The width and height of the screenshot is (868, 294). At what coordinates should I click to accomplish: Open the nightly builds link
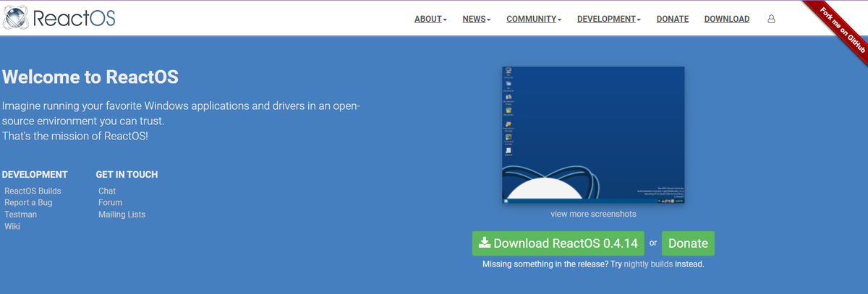(x=649, y=264)
